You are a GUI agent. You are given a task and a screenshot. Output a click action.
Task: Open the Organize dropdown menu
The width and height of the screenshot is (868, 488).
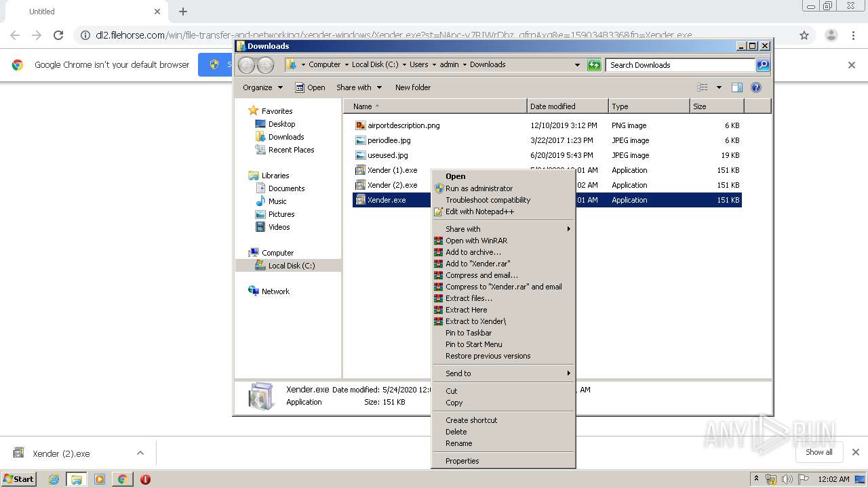[262, 87]
